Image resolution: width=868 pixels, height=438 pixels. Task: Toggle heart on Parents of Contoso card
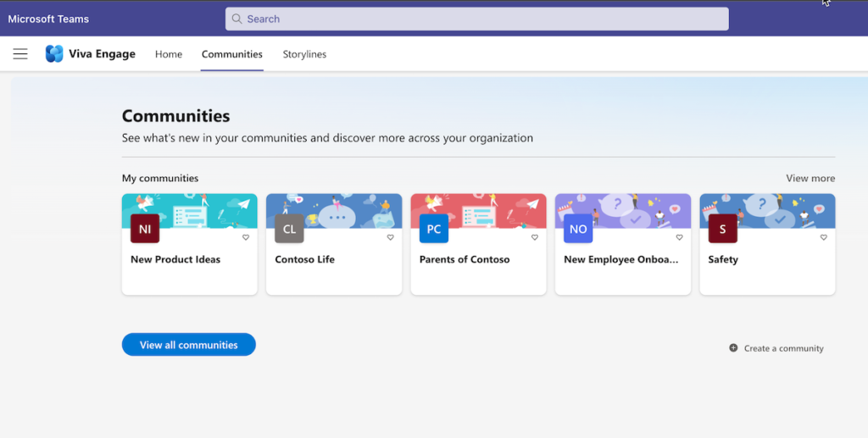(535, 237)
